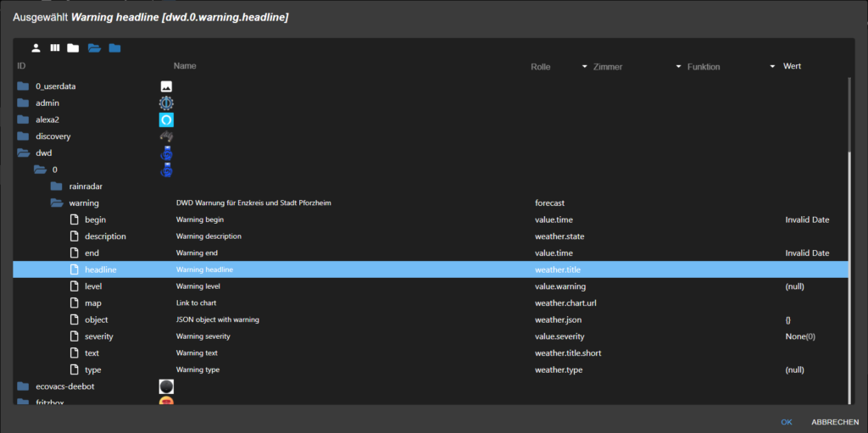Open the Rolle filter dropdown
The width and height of the screenshot is (868, 433).
coord(585,66)
